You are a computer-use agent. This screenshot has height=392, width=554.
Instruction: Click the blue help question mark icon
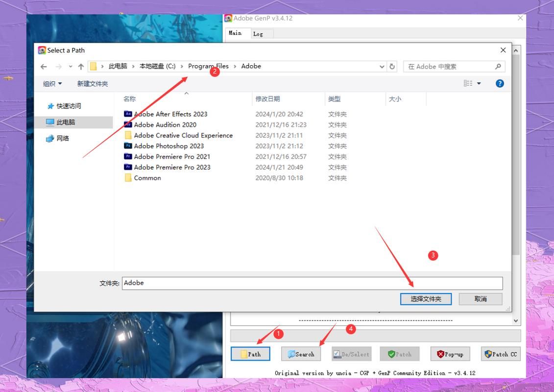coord(500,83)
